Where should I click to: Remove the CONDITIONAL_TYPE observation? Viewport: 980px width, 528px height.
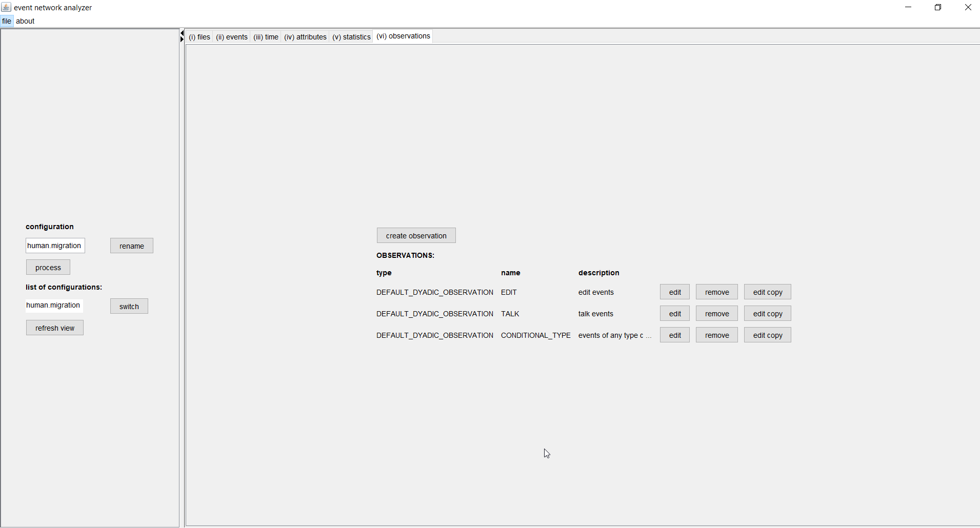(716, 335)
